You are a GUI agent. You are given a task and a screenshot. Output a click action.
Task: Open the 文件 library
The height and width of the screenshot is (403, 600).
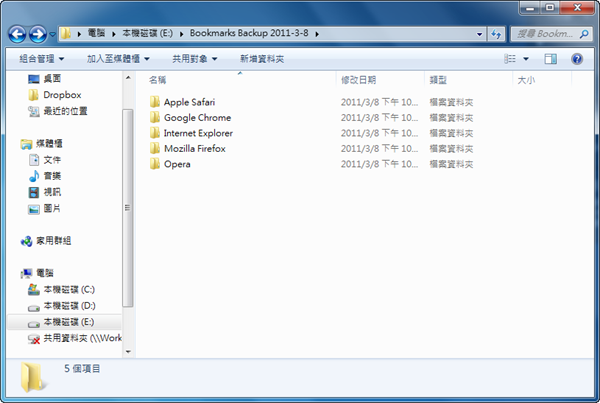(52, 160)
